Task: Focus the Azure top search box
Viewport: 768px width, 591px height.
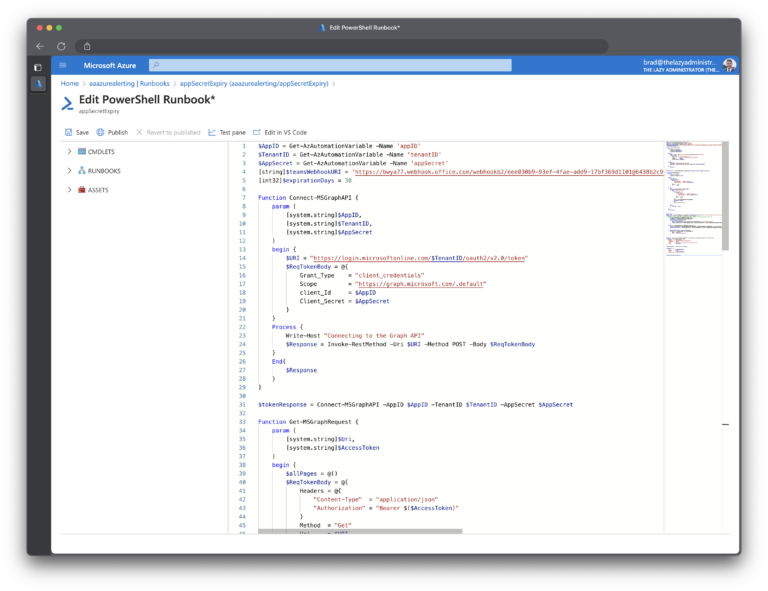Action: pyautogui.click(x=330, y=65)
